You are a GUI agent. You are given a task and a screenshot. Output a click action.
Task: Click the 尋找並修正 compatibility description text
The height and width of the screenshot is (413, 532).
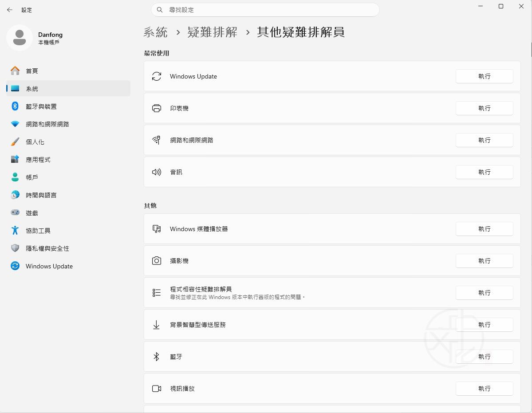click(x=237, y=297)
